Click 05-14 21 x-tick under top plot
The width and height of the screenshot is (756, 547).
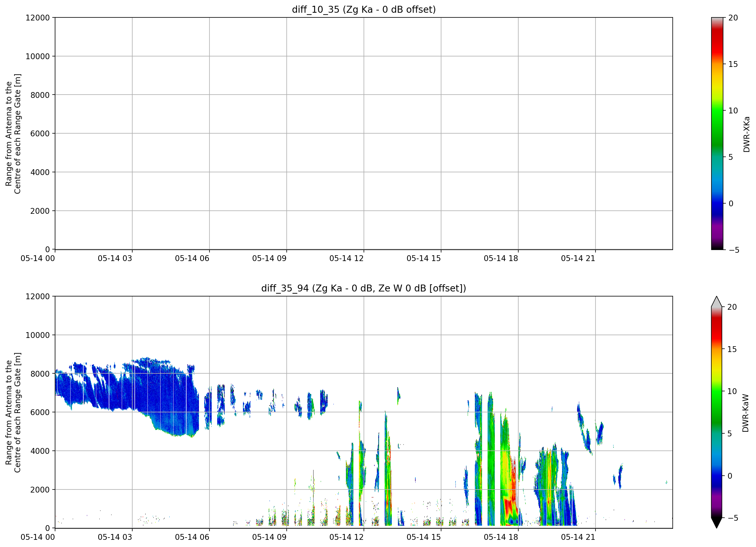[x=578, y=259]
